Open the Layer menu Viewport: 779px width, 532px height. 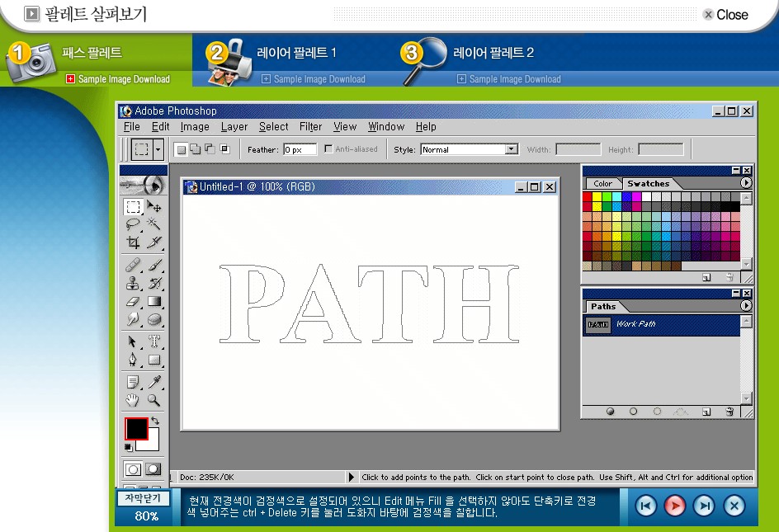(x=234, y=127)
